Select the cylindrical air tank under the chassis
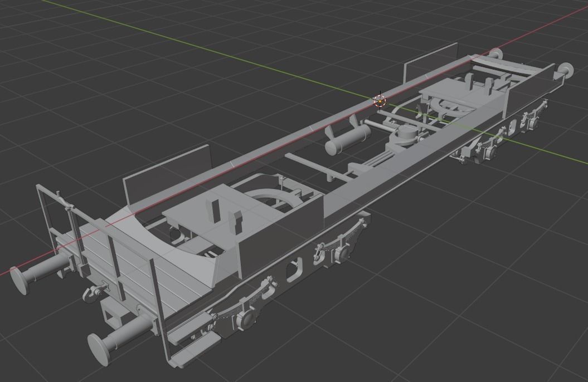This screenshot has width=588, height=382. click(x=347, y=139)
